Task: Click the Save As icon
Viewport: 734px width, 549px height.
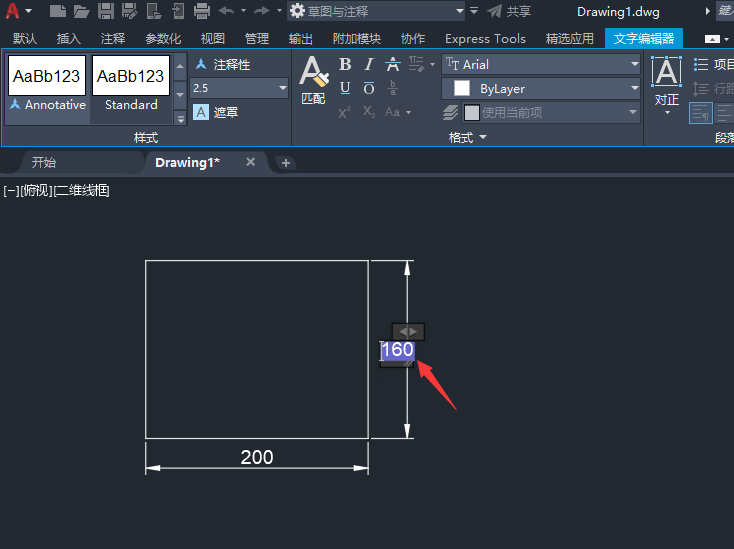Action: point(129,11)
